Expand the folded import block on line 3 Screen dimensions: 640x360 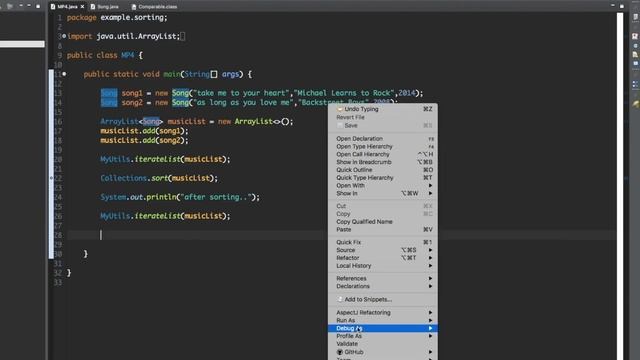pos(64,36)
